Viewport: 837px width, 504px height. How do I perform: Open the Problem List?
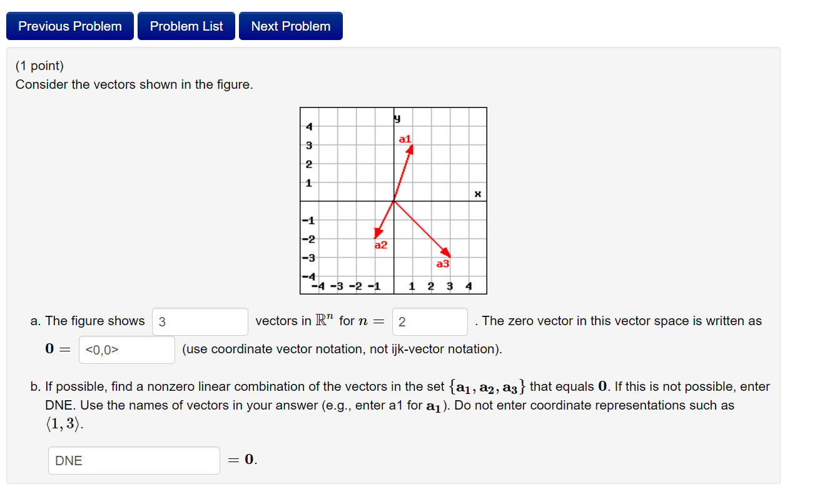(x=186, y=26)
